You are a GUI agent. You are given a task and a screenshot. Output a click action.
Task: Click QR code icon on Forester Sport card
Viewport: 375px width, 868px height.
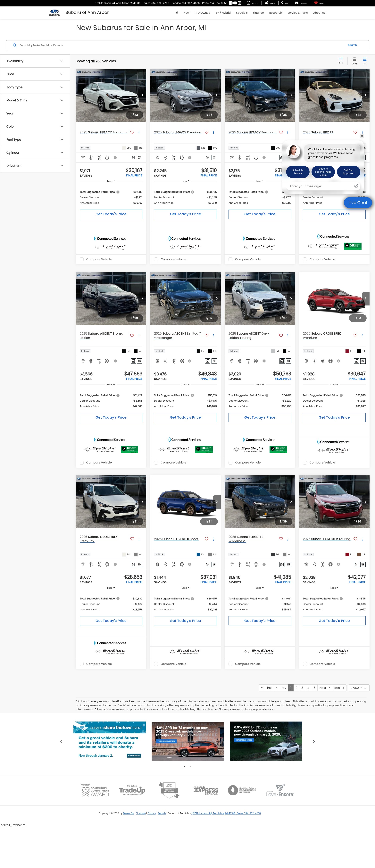pos(214,564)
